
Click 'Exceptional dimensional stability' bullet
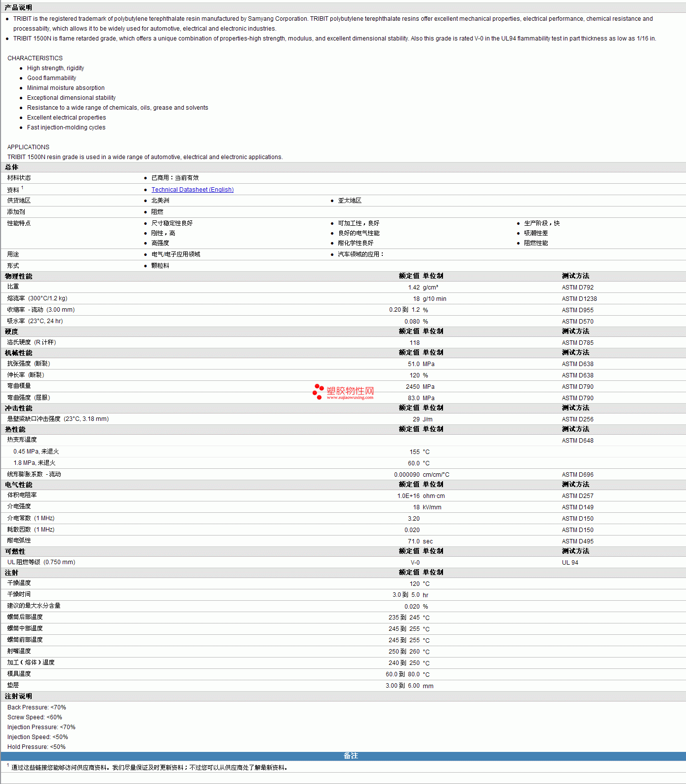[x=71, y=98]
